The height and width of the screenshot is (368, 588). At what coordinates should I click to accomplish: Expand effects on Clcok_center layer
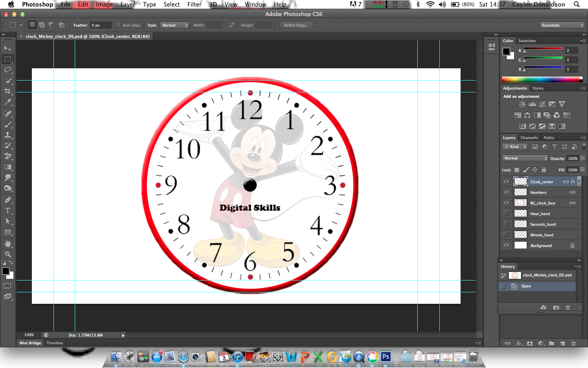click(x=579, y=182)
